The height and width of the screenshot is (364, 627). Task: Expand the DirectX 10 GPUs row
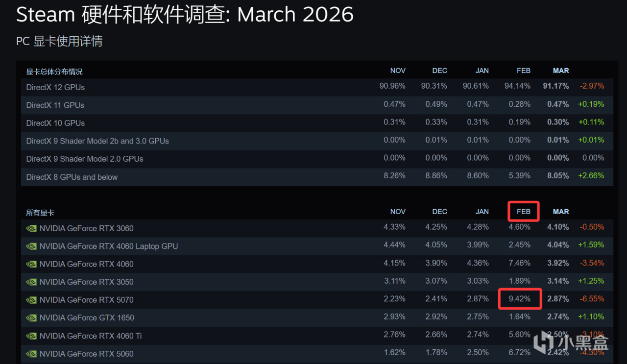coord(55,123)
